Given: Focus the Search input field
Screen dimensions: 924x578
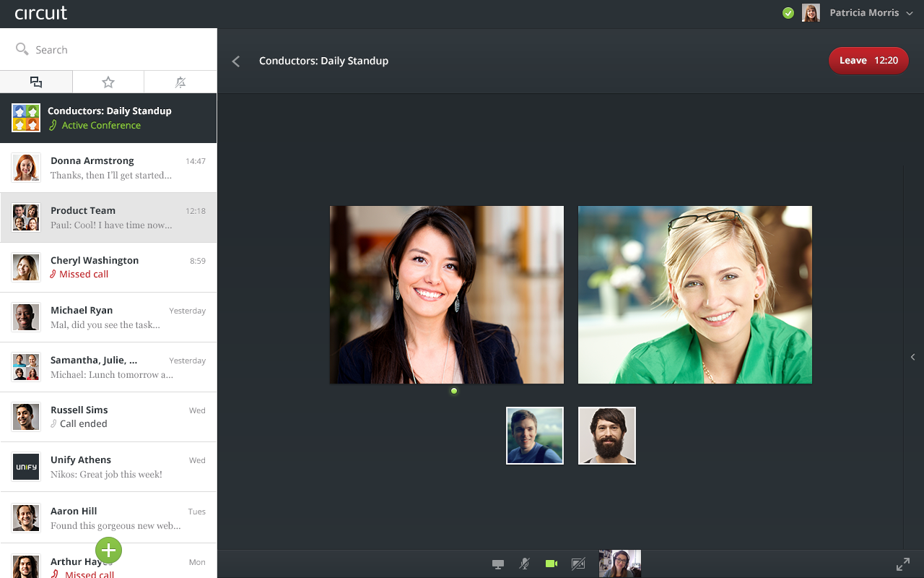Looking at the screenshot, I should point(108,50).
